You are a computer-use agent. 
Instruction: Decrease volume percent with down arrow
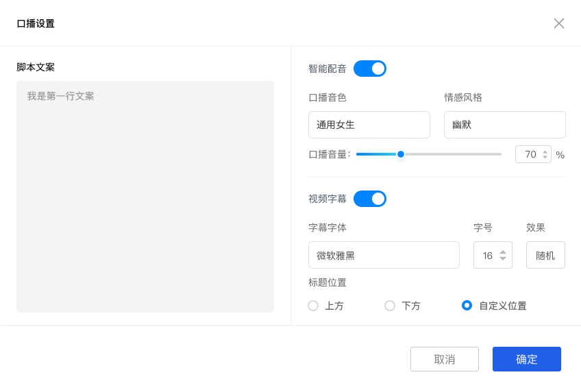(545, 158)
